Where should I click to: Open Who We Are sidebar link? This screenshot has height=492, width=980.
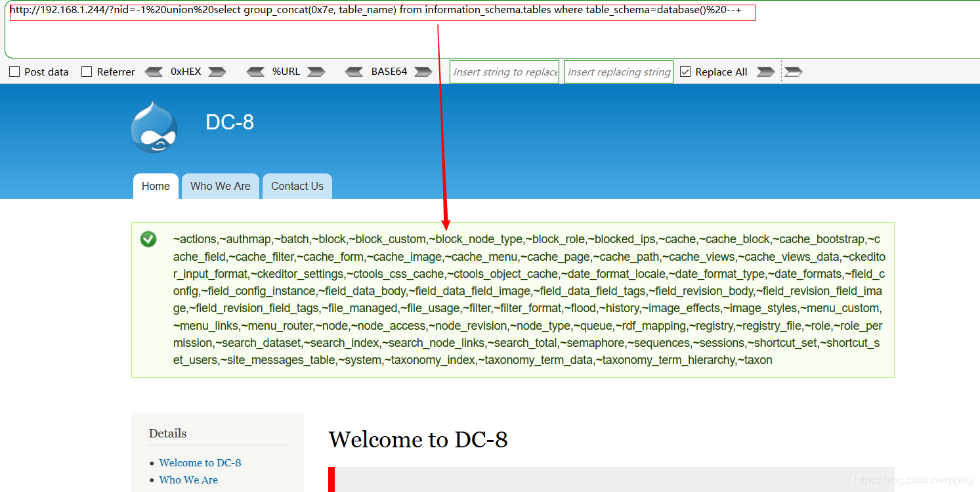coord(188,480)
